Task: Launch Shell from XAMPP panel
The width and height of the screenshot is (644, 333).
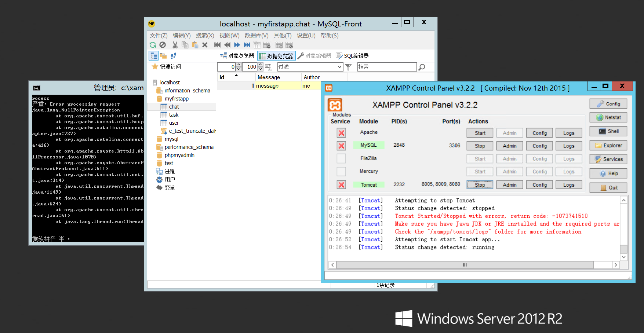Action: [608, 131]
